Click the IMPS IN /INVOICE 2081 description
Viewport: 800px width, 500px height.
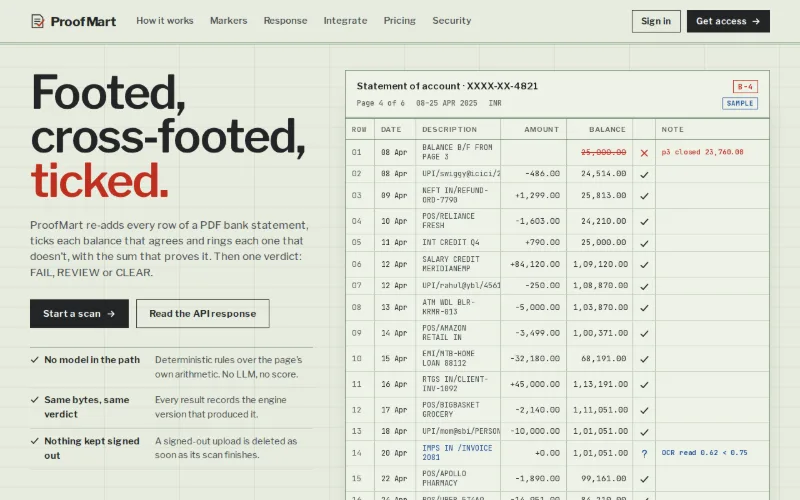(x=457, y=453)
